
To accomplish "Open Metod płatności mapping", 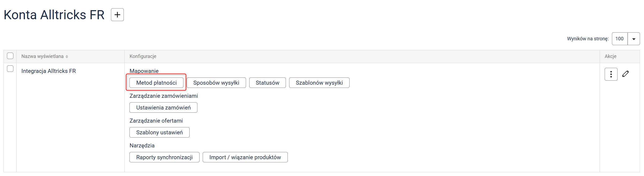I will pyautogui.click(x=156, y=83).
